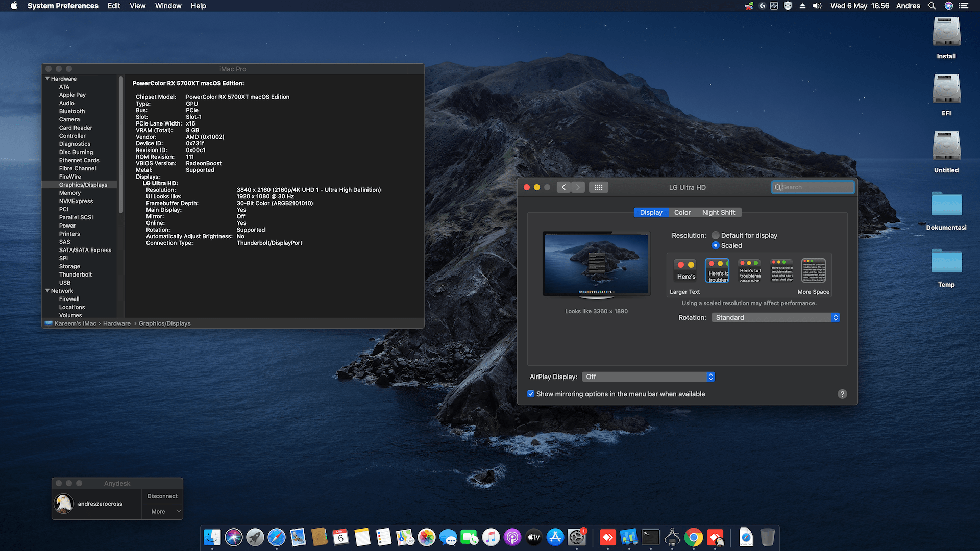The height and width of the screenshot is (551, 980).
Task: Open the Andres user menu
Action: (908, 6)
